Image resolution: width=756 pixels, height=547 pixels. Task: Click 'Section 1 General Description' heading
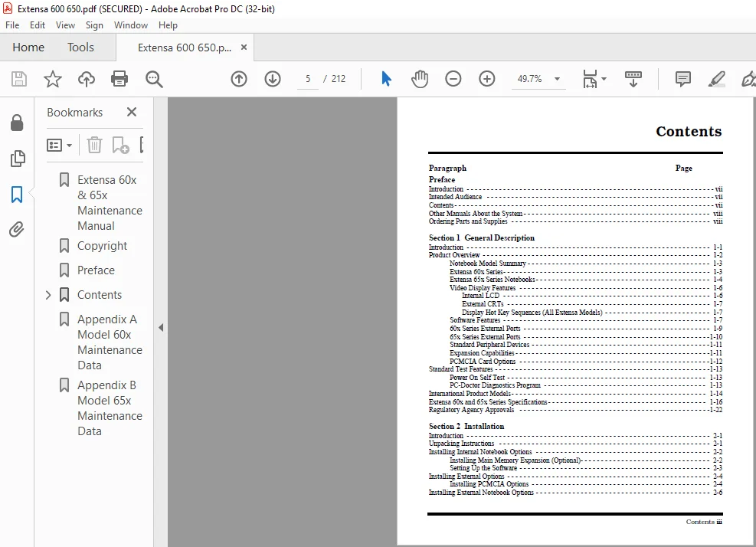tap(481, 237)
